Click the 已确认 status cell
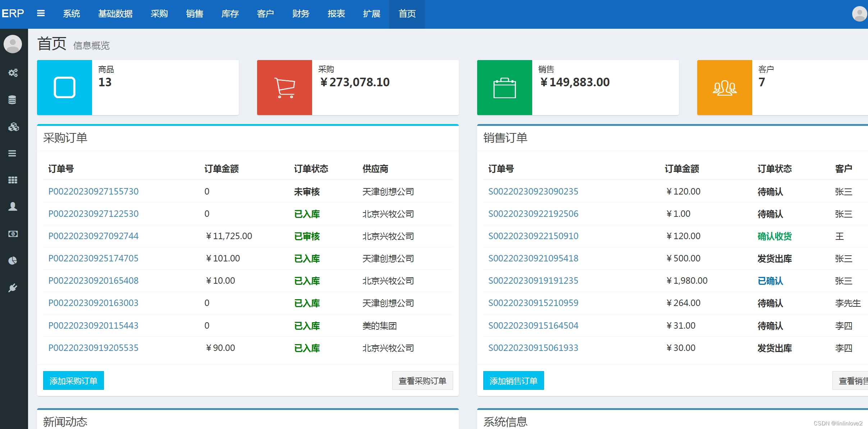This screenshot has height=429, width=868. pos(770,281)
